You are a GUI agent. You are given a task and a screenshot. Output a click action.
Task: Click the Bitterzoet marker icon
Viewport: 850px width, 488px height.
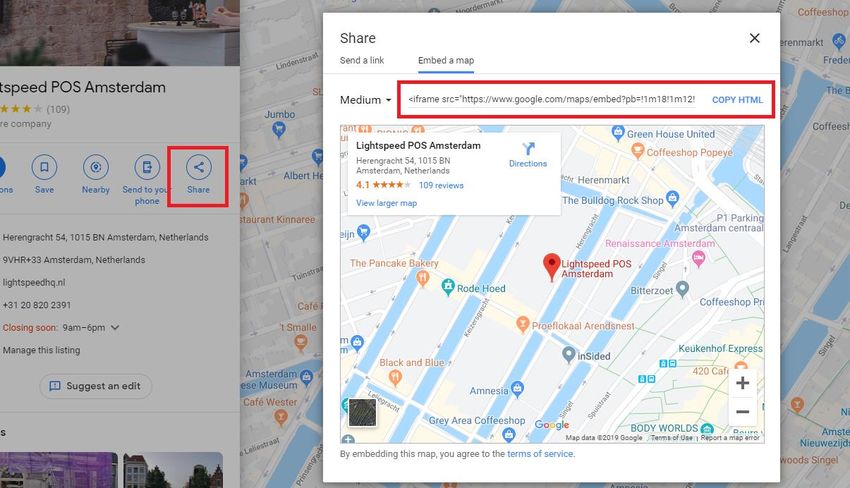682,288
